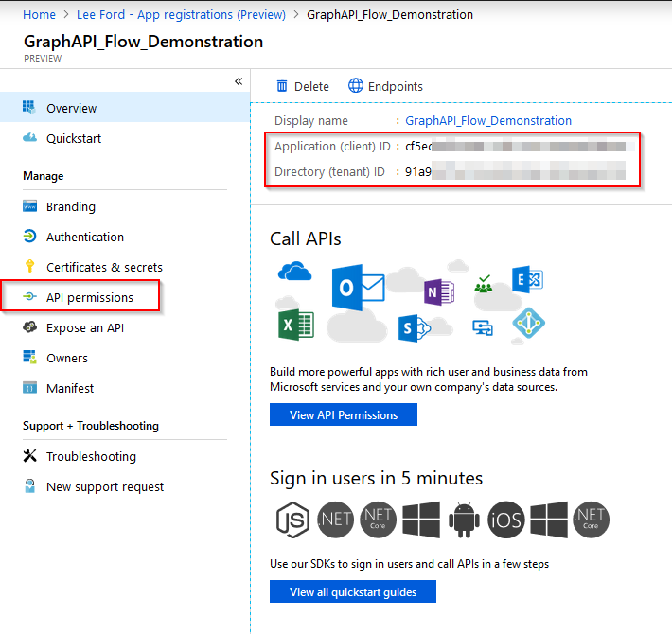Click the Manifest braces icon
The height and width of the screenshot is (634, 672).
point(29,387)
